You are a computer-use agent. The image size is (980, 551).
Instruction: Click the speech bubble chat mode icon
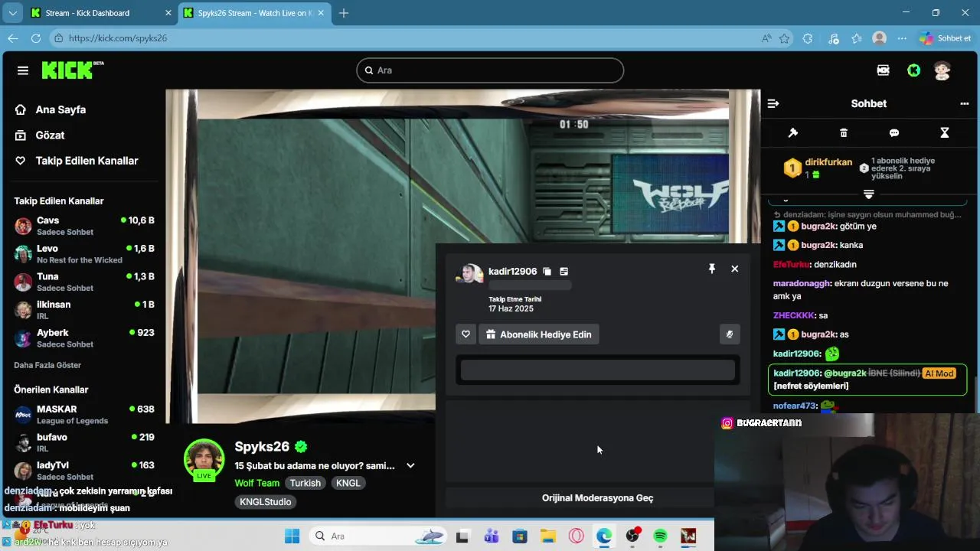pyautogui.click(x=894, y=132)
